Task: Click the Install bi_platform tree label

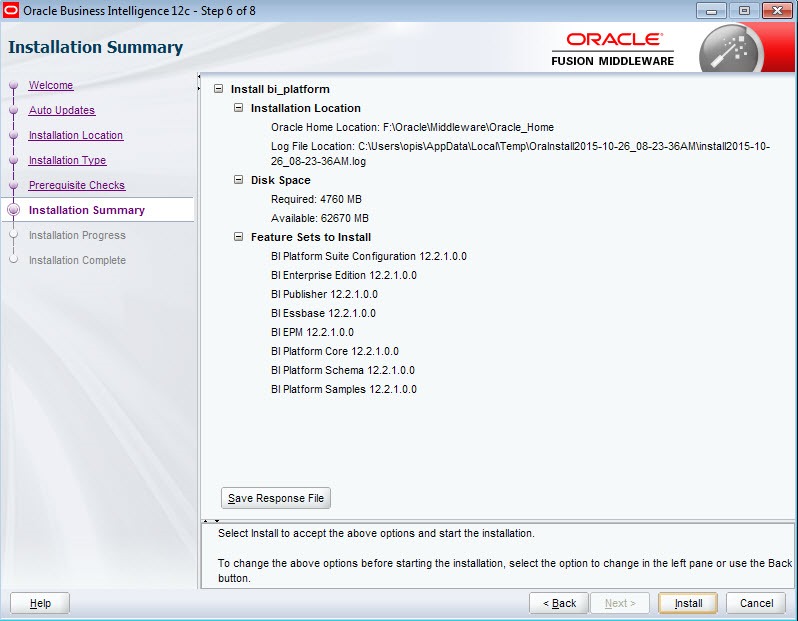Action: point(280,89)
